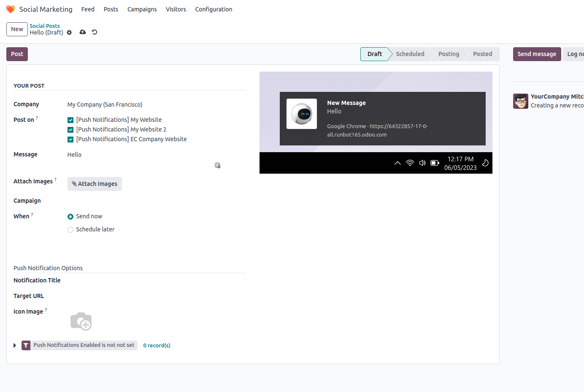Select the Schedule later radio option
The width and height of the screenshot is (584, 392).
(x=70, y=230)
